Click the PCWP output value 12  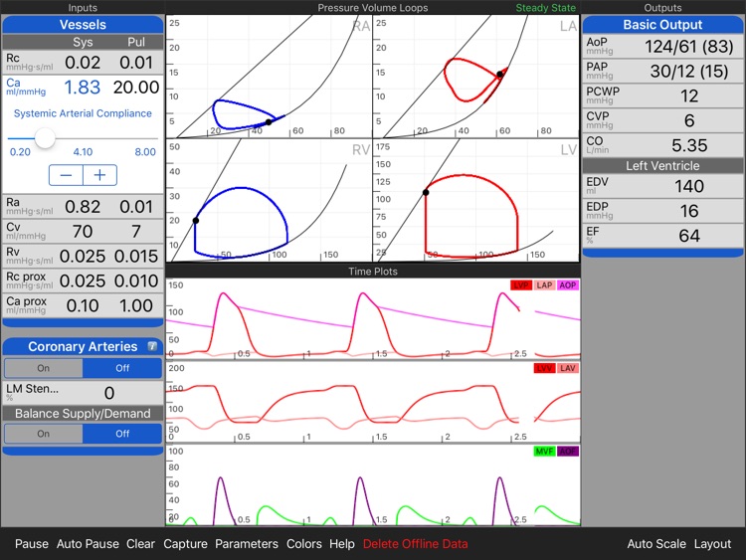coord(689,96)
